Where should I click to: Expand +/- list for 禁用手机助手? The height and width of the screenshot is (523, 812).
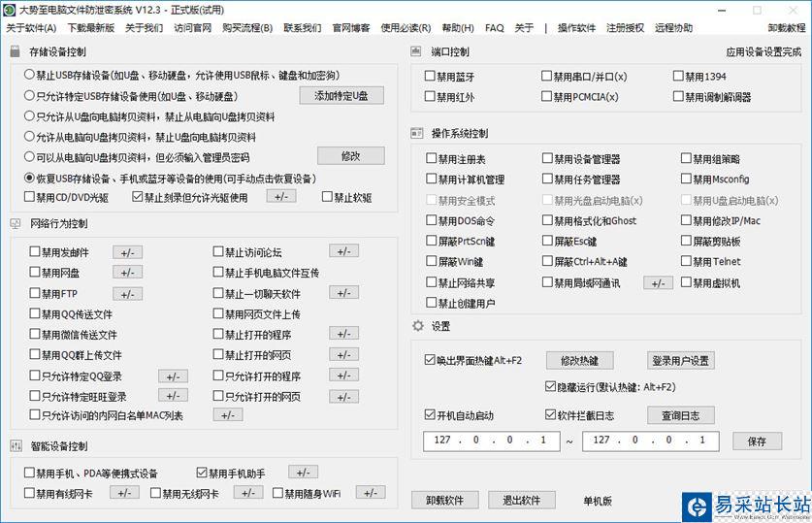click(x=303, y=472)
